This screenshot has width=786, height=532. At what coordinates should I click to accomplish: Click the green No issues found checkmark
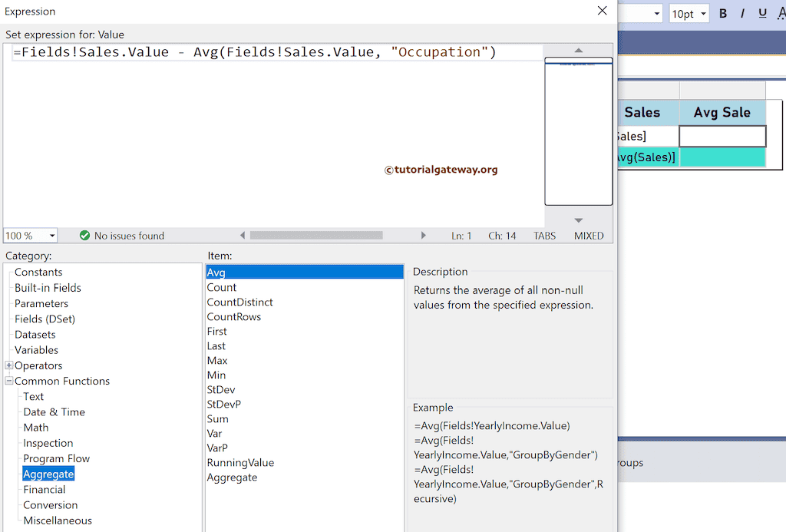(x=84, y=236)
